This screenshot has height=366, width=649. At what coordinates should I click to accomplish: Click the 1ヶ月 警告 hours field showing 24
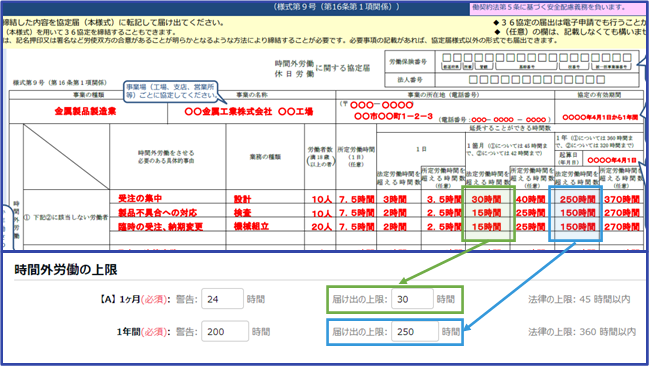click(222, 299)
